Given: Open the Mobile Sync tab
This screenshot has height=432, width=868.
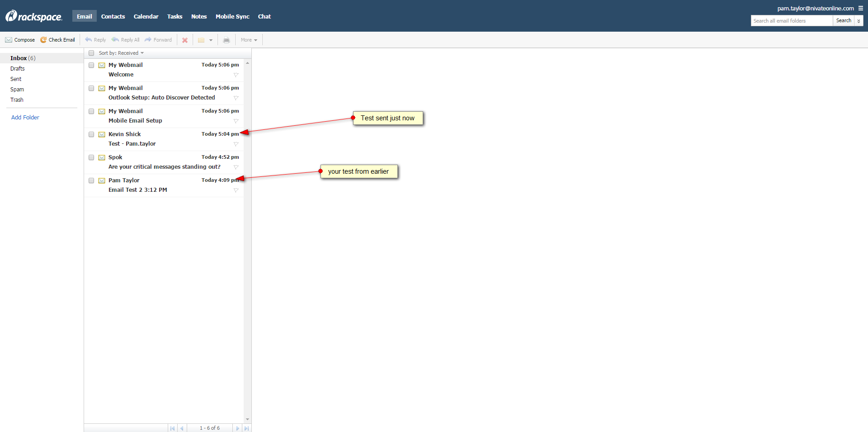Looking at the screenshot, I should (x=232, y=16).
